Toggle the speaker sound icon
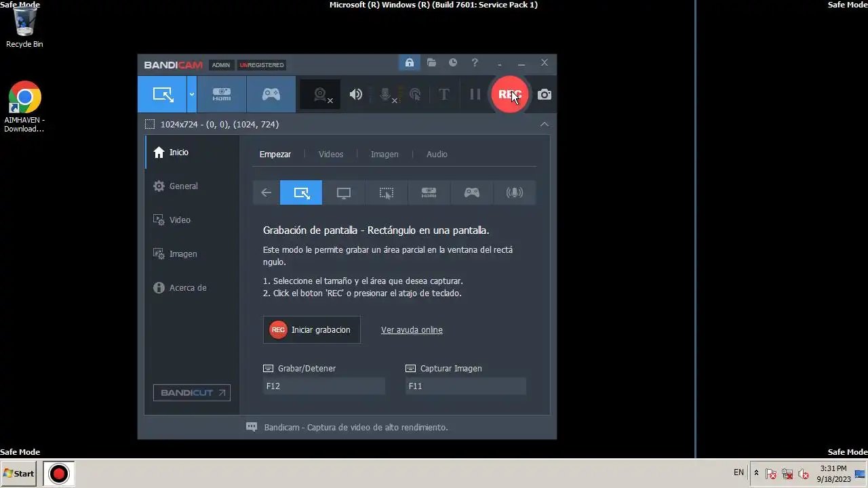The width and height of the screenshot is (868, 488). pyautogui.click(x=356, y=94)
